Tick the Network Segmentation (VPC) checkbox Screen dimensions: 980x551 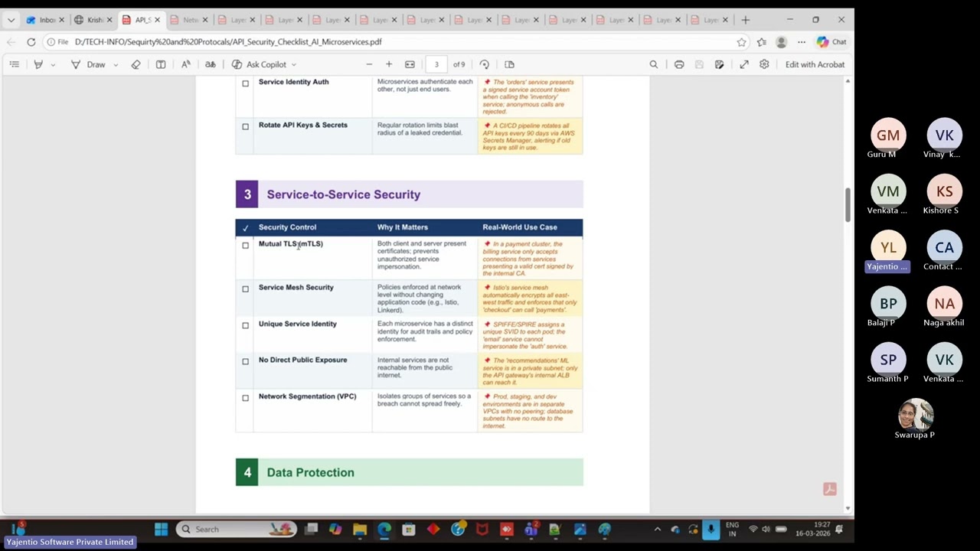pyautogui.click(x=245, y=398)
